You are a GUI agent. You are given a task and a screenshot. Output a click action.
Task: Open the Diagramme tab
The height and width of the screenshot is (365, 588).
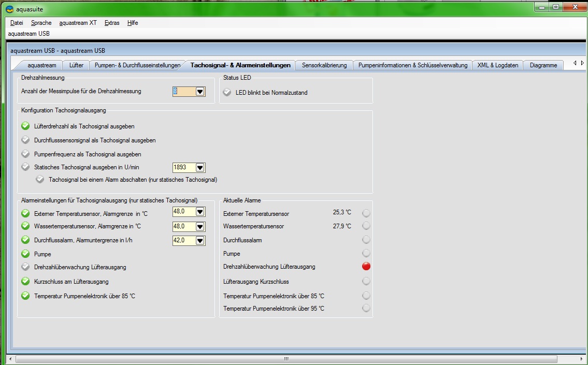pyautogui.click(x=543, y=65)
